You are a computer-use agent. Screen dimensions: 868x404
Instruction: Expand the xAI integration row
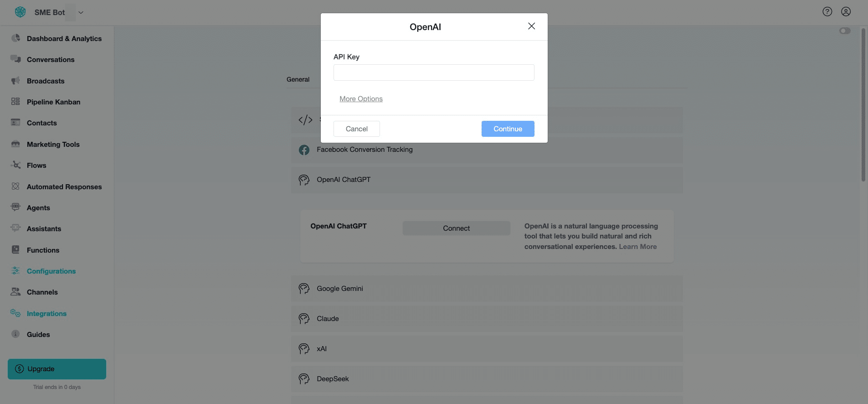487,349
